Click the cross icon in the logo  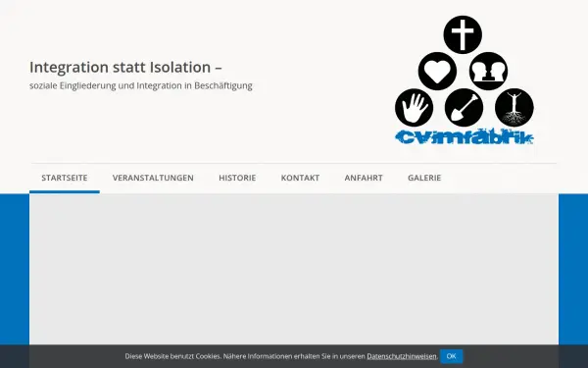(x=463, y=34)
